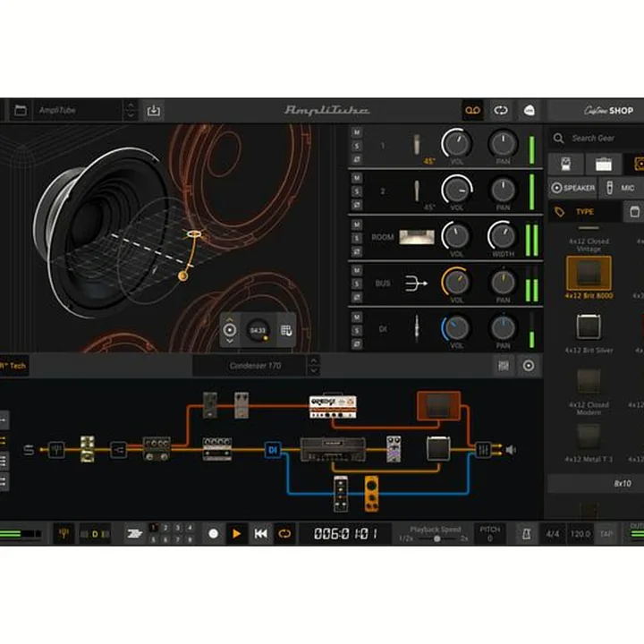Mute the ROOM channel

(x=357, y=225)
